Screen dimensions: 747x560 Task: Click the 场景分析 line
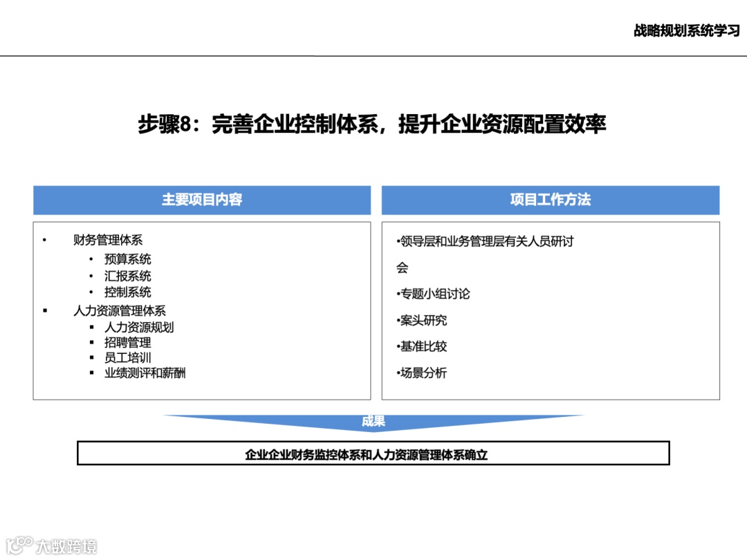tap(422, 373)
